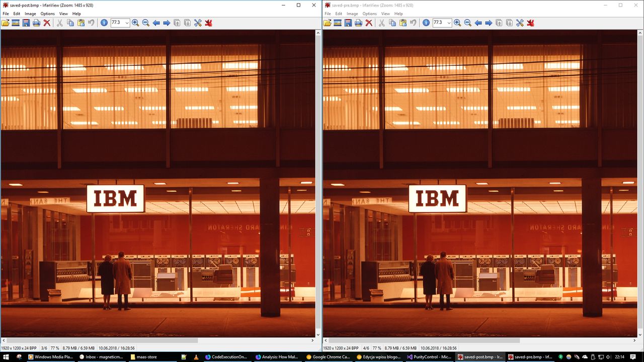Image resolution: width=644 pixels, height=362 pixels.
Task: Click Zoom Out magnifier in saved-post.bmp window
Action: 145,23
